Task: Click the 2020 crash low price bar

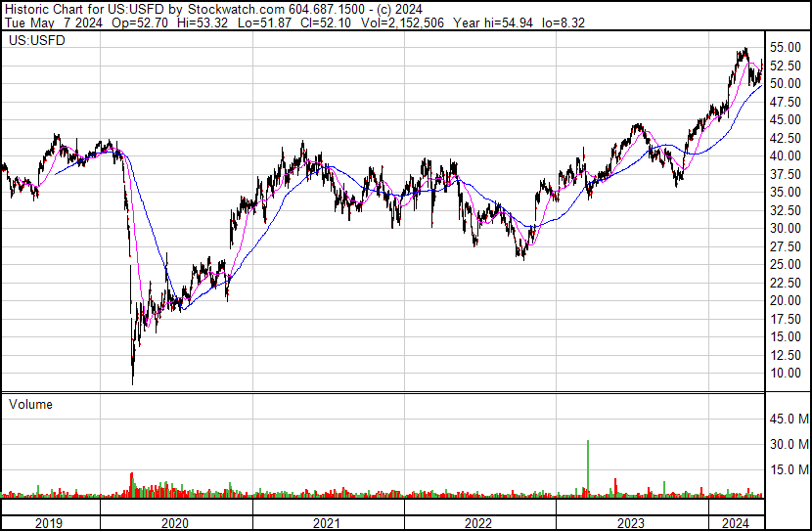Action: tap(133, 376)
